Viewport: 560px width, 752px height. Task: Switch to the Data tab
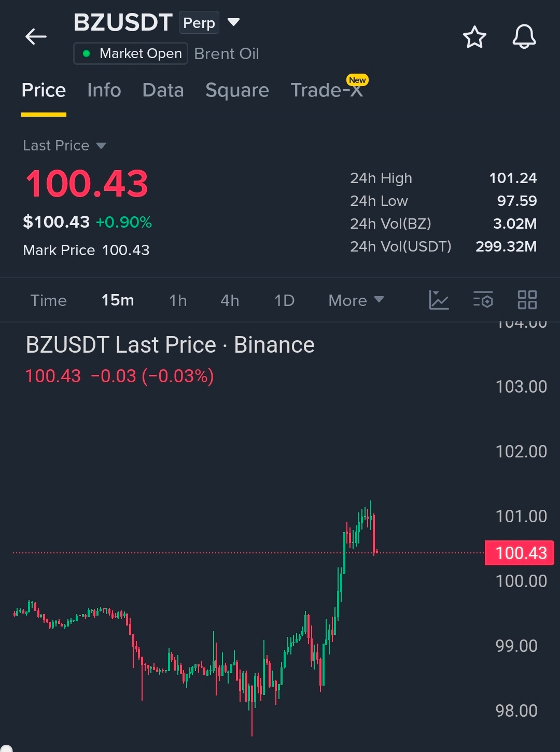click(x=163, y=90)
